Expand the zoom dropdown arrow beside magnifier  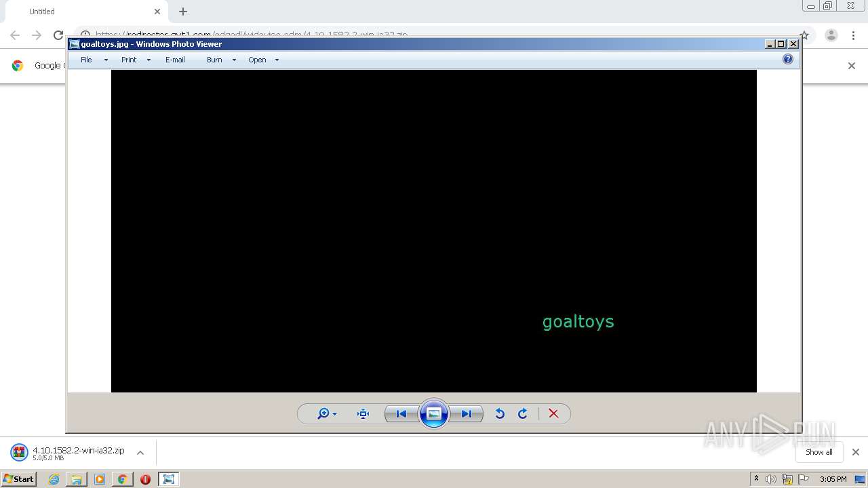pyautogui.click(x=334, y=414)
